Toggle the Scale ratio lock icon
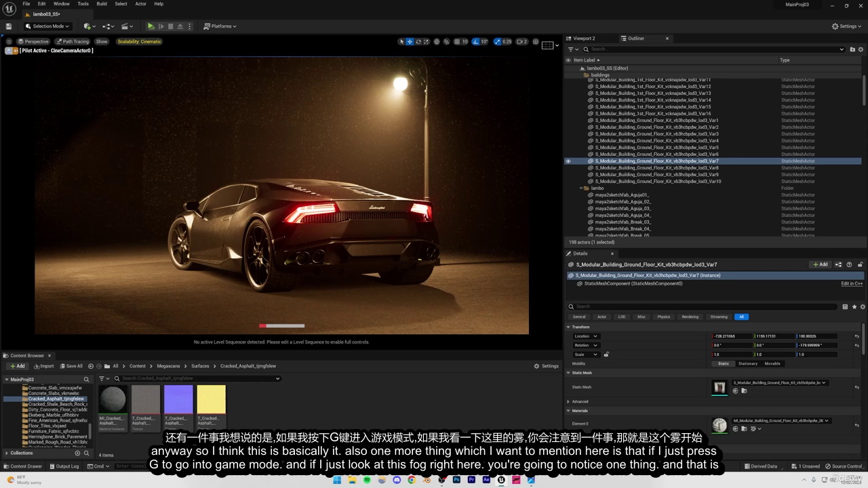Viewport: 868px width, 488px height. 606,354
